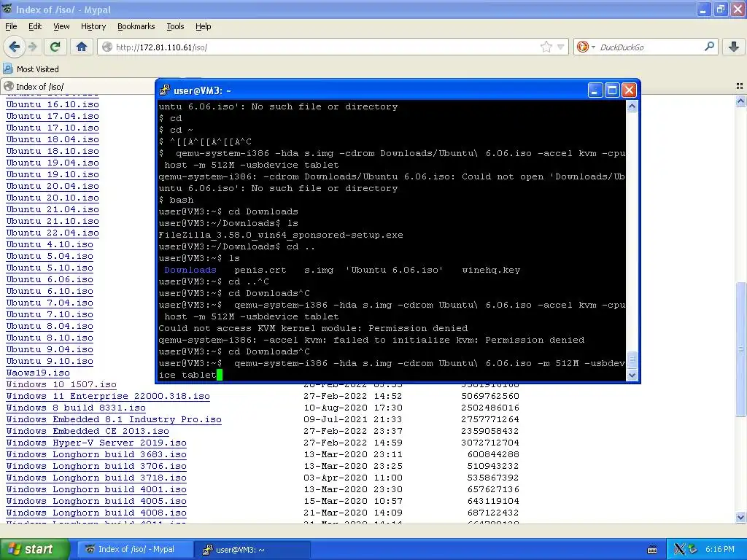
Task: Maximize the user@VM3 terminal window
Action: click(612, 90)
